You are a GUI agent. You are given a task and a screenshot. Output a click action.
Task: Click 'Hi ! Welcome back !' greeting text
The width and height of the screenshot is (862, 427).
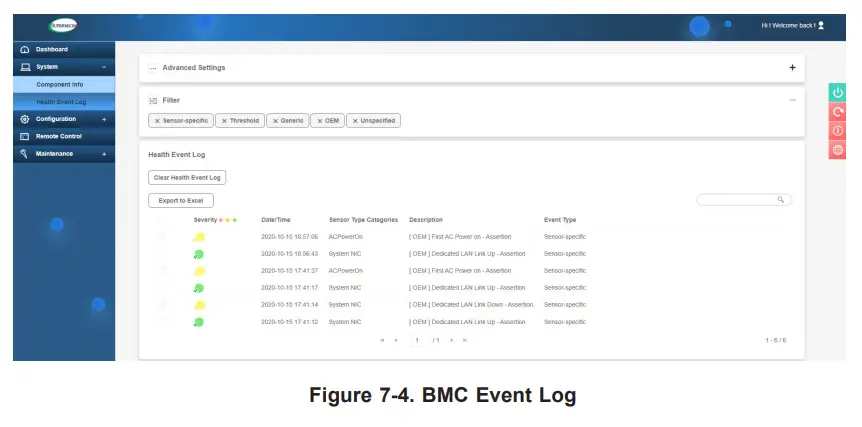coord(788,25)
